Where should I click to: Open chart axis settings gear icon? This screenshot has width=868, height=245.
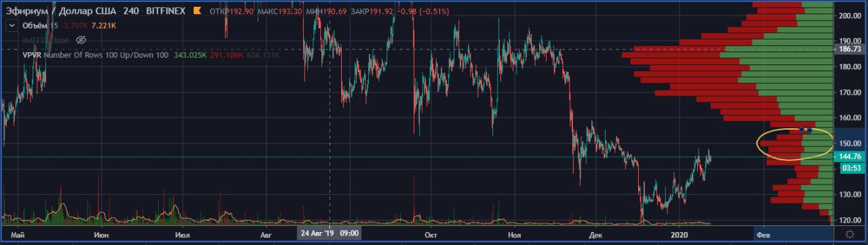point(850,233)
